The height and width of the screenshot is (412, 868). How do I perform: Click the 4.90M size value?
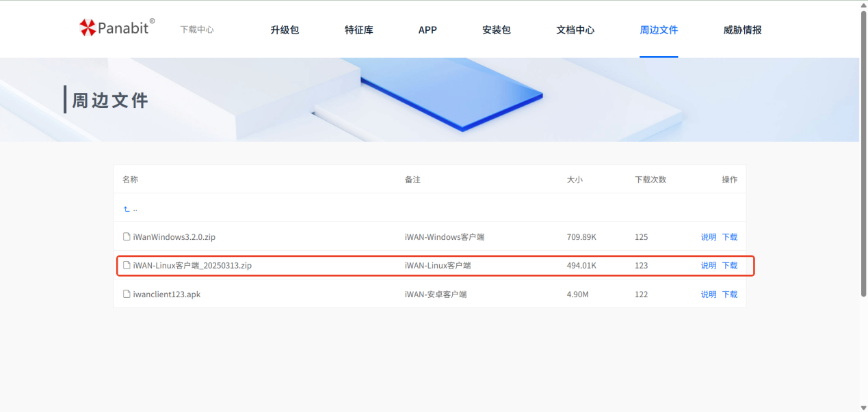578,294
